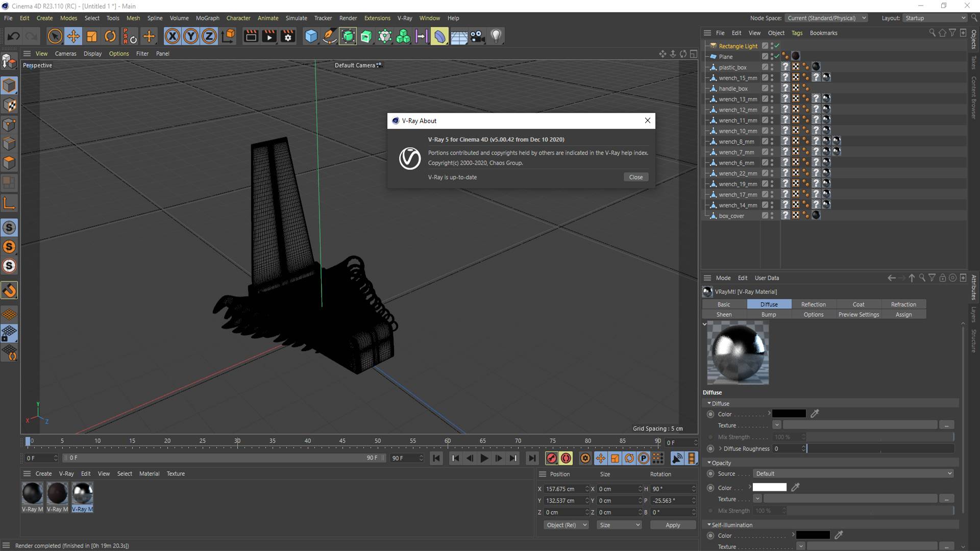This screenshot has height=551, width=980.
Task: Toggle the Opacity Color animation dot
Action: click(x=710, y=488)
